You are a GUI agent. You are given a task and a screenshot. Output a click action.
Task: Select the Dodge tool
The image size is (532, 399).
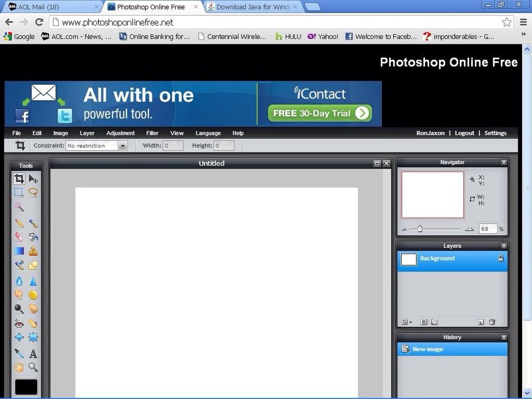tap(20, 309)
